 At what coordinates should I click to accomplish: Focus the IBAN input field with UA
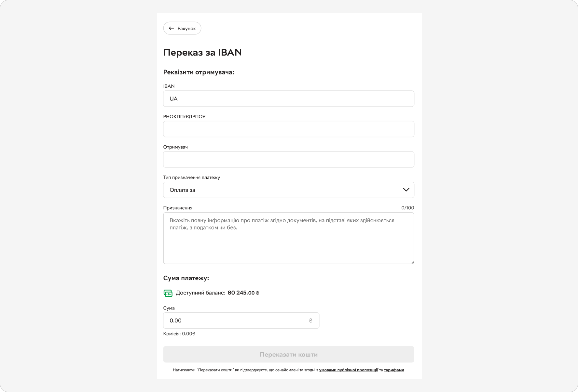tap(288, 99)
